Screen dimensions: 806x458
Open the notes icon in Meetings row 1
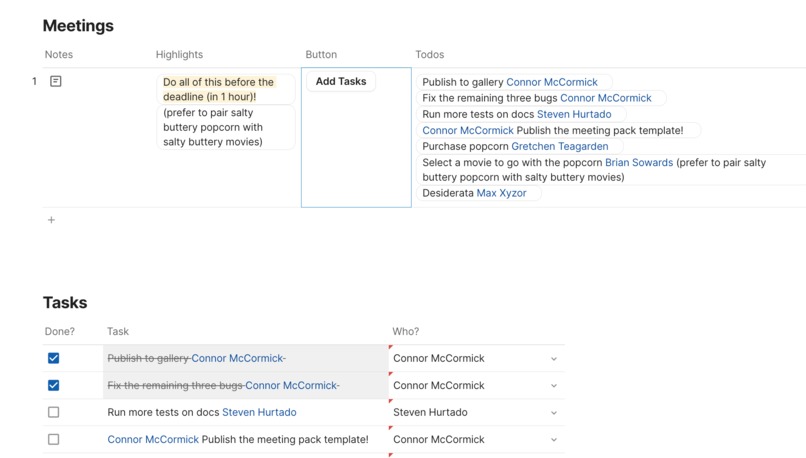56,81
